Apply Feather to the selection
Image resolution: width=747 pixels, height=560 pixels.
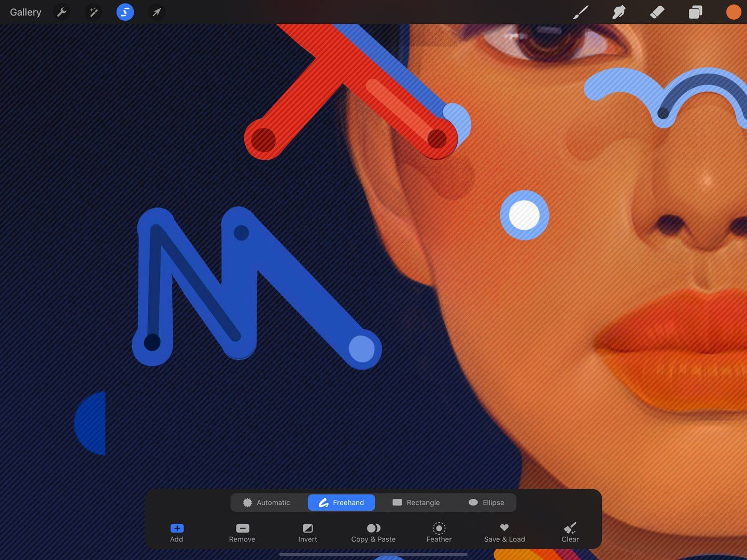[439, 533]
